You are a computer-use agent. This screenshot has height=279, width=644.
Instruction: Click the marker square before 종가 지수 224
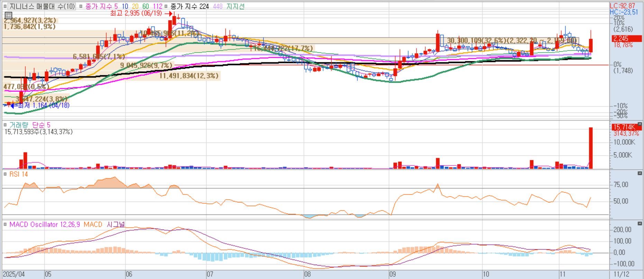(166, 6)
